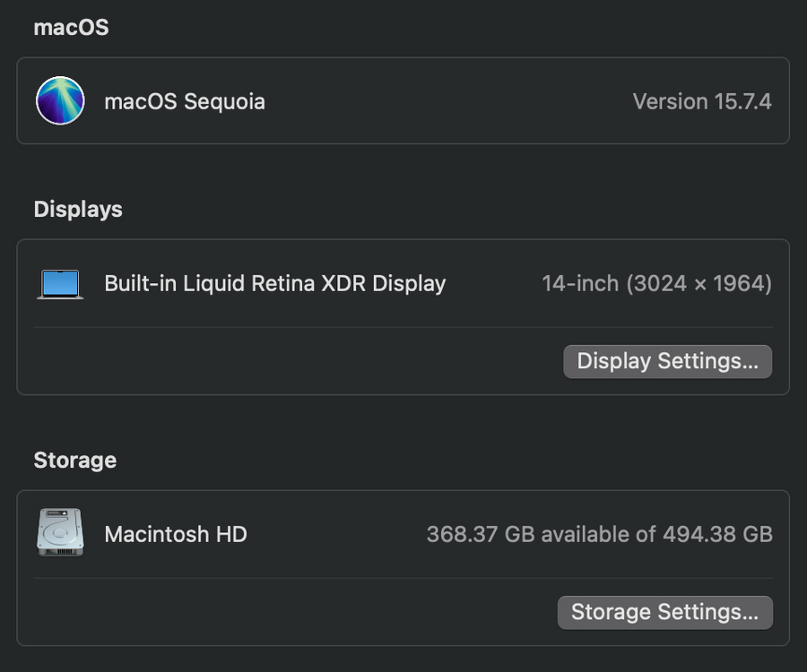807x672 pixels.
Task: Click the macOS information panel
Action: (403, 100)
